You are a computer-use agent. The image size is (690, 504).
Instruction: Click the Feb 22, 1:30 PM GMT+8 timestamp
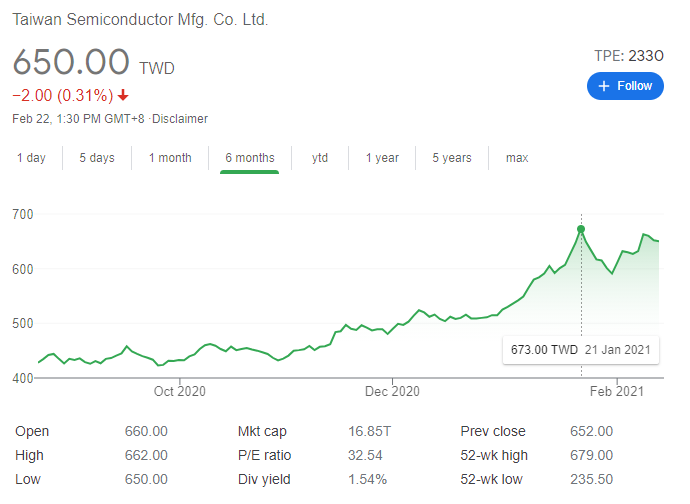[x=78, y=119]
